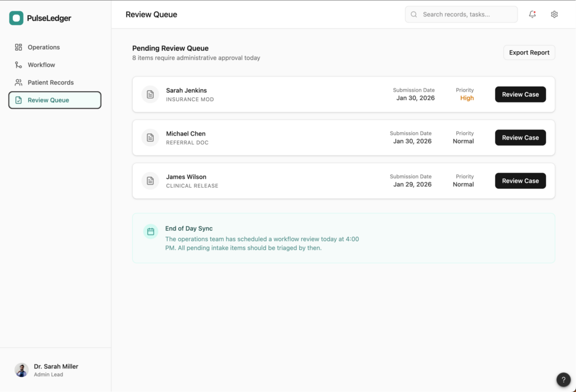Click the James Wilson name
The height and width of the screenshot is (392, 576).
click(x=186, y=177)
